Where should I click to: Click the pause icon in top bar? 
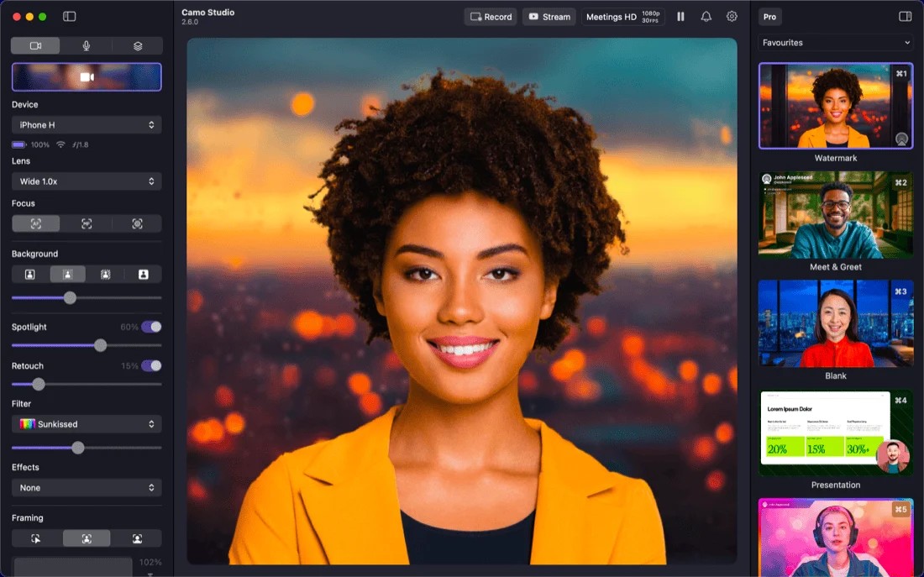680,16
